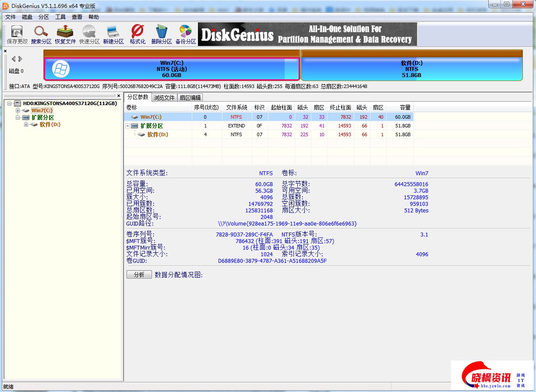Expand the Win7(C:) node in the left tree
The image size is (536, 392).
[18, 110]
